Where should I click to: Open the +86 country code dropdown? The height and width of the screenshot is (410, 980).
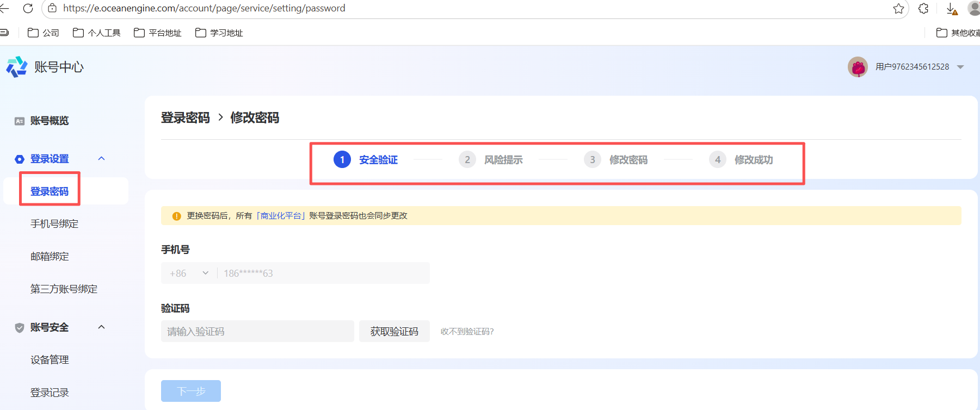coord(189,273)
